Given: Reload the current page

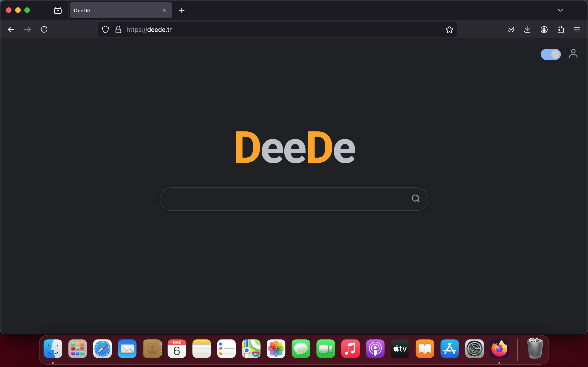Looking at the screenshot, I should (44, 30).
